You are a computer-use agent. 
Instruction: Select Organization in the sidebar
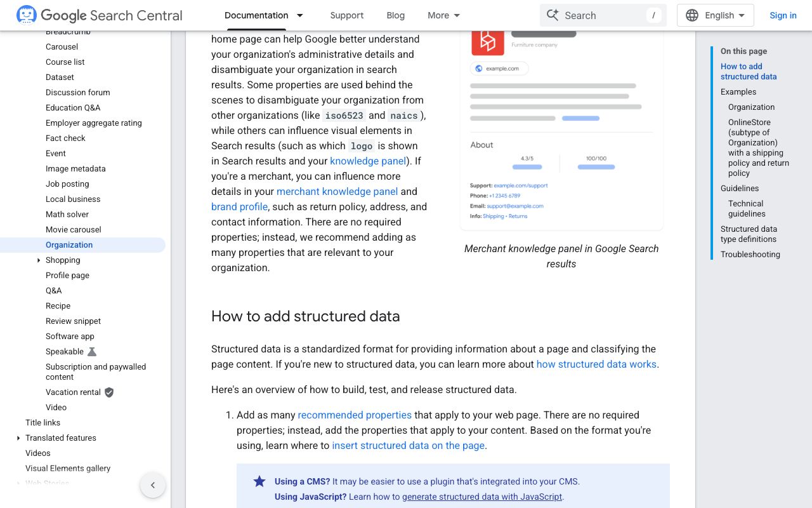pos(69,245)
